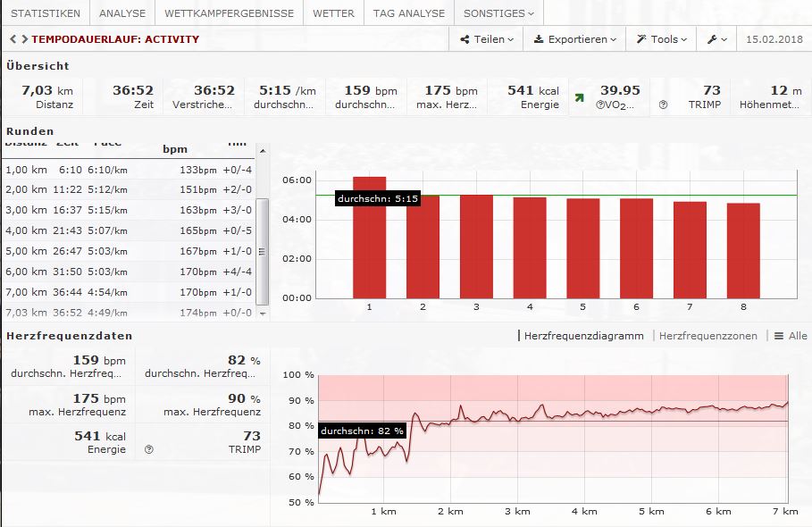Switch chart to Herzfrequenzzonen view
The width and height of the screenshot is (812, 527).
tap(707, 336)
